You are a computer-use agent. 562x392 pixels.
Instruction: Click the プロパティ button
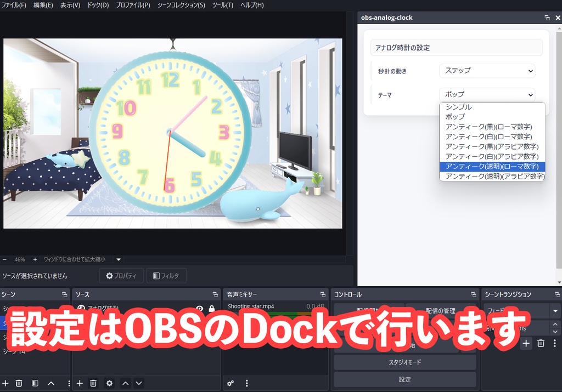[x=121, y=275]
